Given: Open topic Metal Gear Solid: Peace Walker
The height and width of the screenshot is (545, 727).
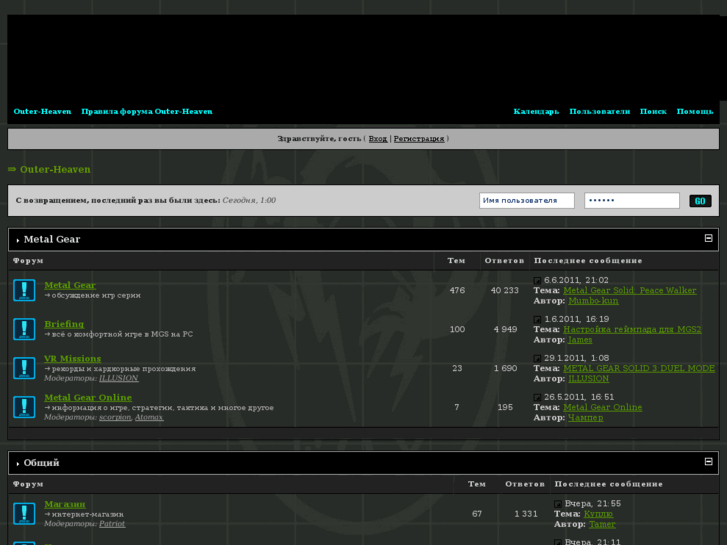Looking at the screenshot, I should [x=630, y=290].
